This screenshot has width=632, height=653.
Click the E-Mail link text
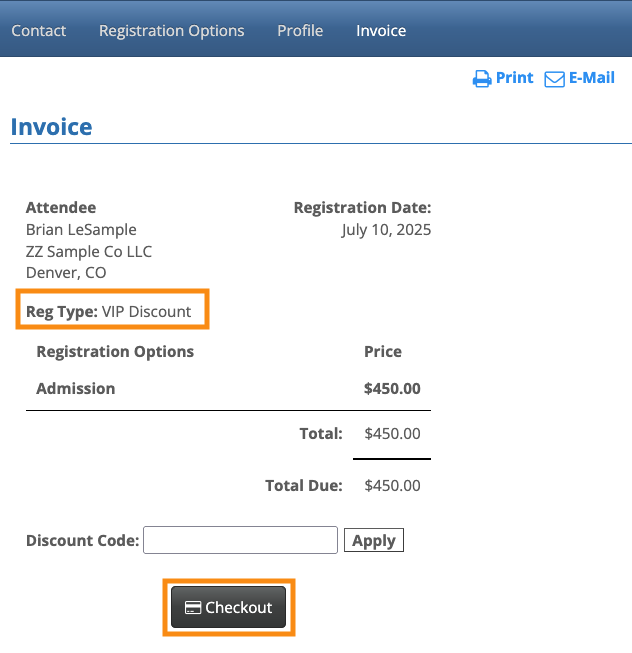tap(592, 78)
